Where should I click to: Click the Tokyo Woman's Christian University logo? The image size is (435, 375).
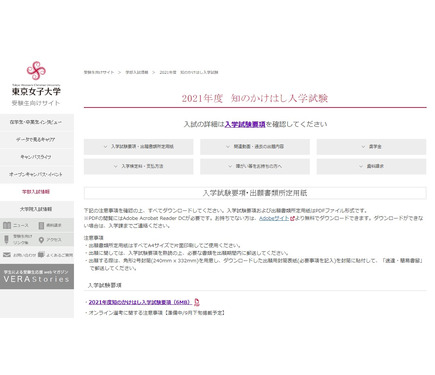pos(36,78)
